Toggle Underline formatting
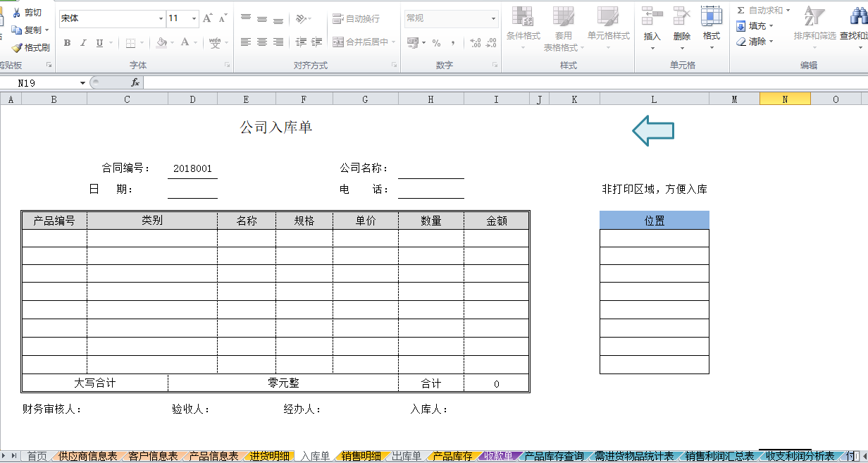Image resolution: width=868 pixels, height=463 pixels. click(99, 43)
